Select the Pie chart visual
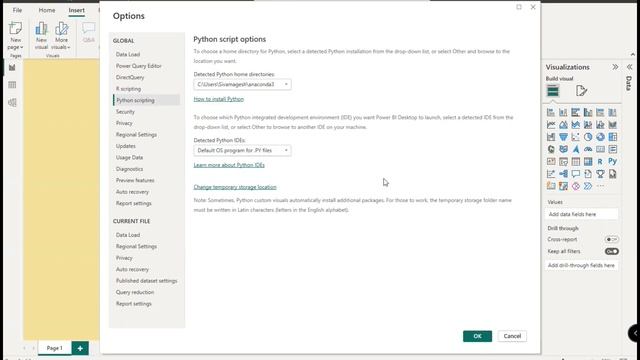This screenshot has height=360, width=640. click(588, 137)
